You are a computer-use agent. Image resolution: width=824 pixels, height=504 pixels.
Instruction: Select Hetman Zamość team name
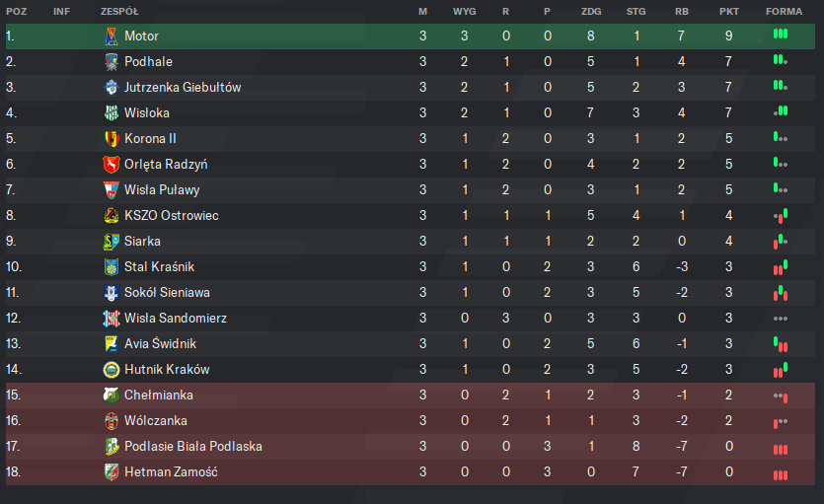click(x=171, y=472)
